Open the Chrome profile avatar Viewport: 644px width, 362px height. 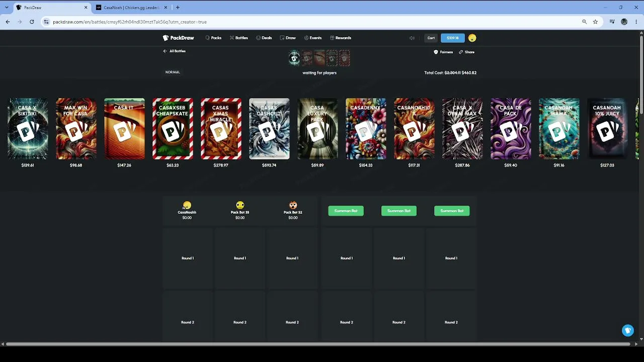pos(624,22)
